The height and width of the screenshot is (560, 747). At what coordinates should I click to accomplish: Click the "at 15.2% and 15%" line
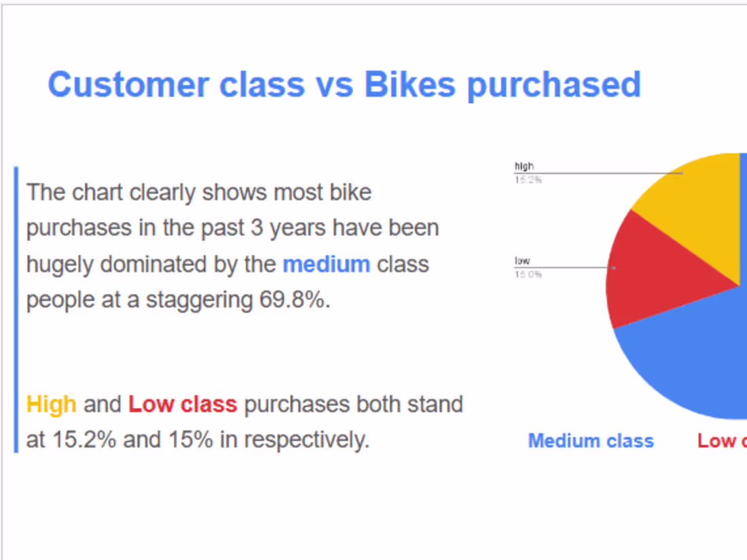point(197,440)
